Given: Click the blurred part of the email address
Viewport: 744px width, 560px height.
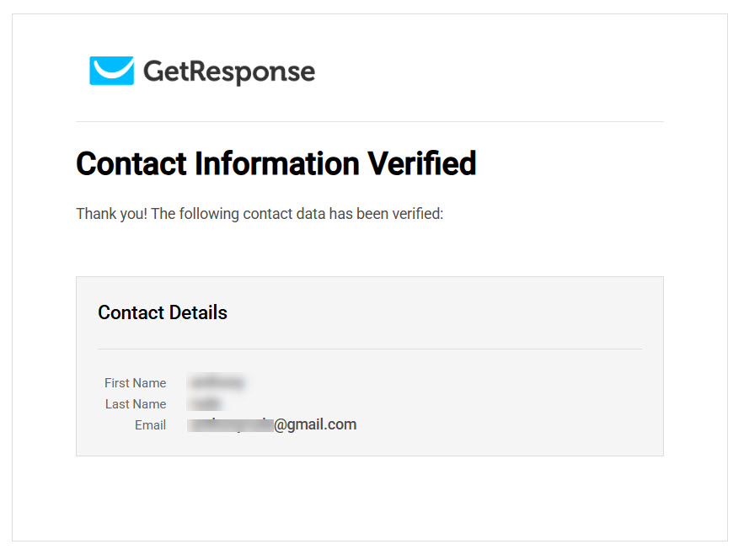Looking at the screenshot, I should click(231, 424).
